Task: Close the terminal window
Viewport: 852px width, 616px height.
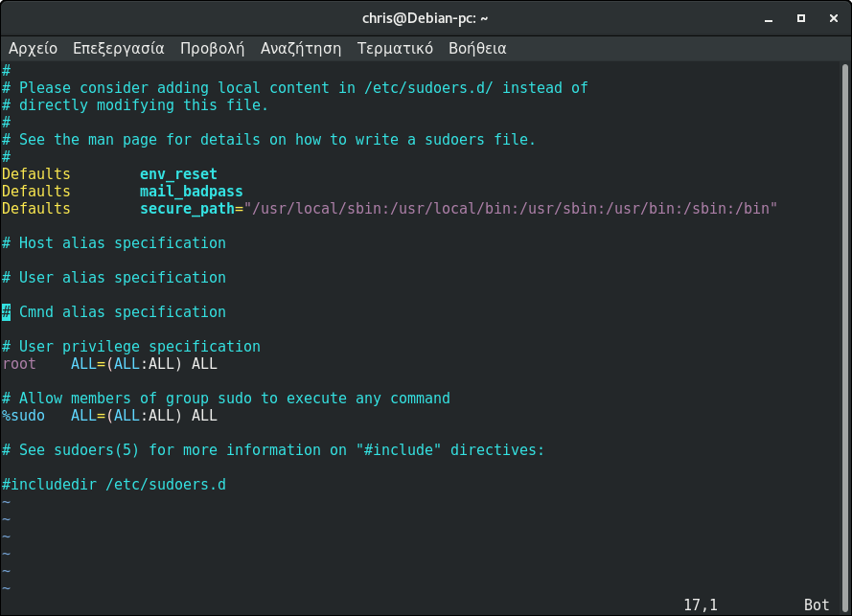Action: [x=834, y=17]
